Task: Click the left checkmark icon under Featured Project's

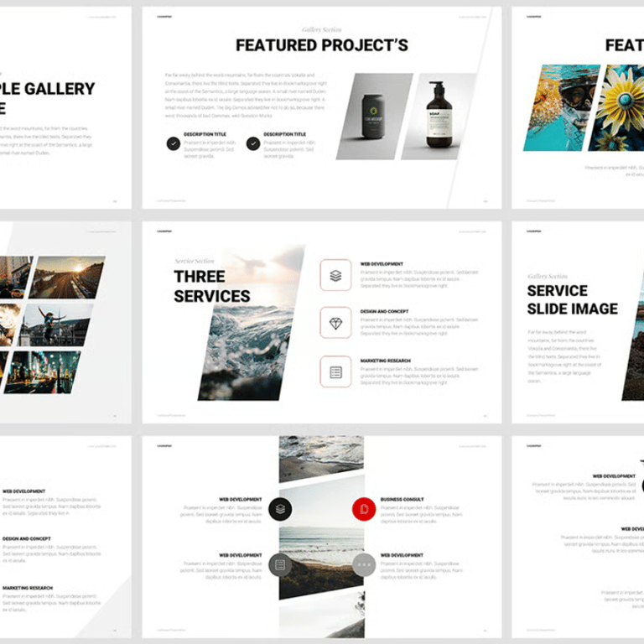Action: [x=174, y=143]
